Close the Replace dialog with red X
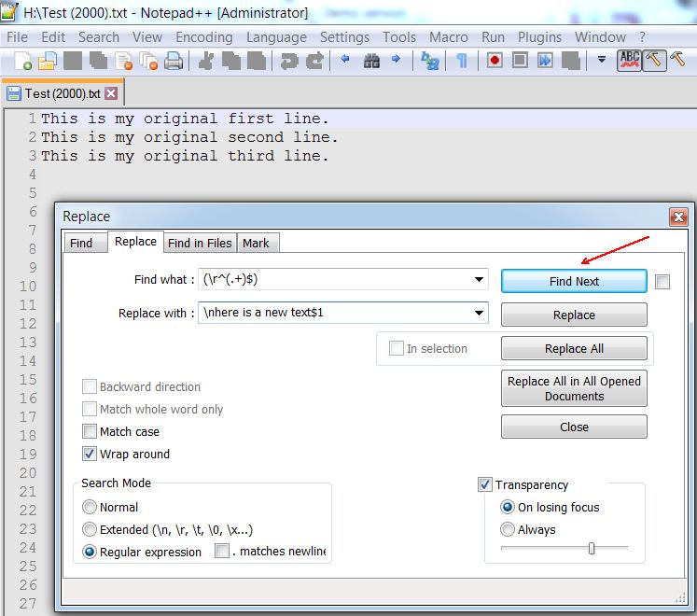697x616 pixels. (678, 217)
